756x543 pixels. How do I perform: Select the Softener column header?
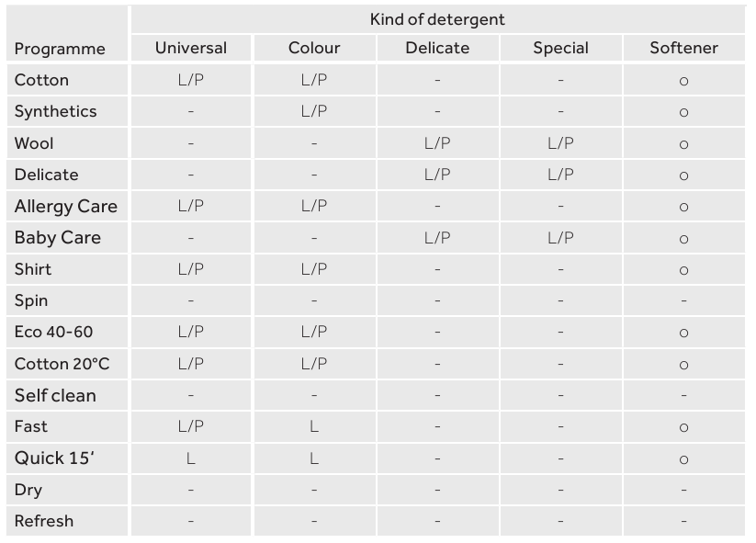click(683, 48)
